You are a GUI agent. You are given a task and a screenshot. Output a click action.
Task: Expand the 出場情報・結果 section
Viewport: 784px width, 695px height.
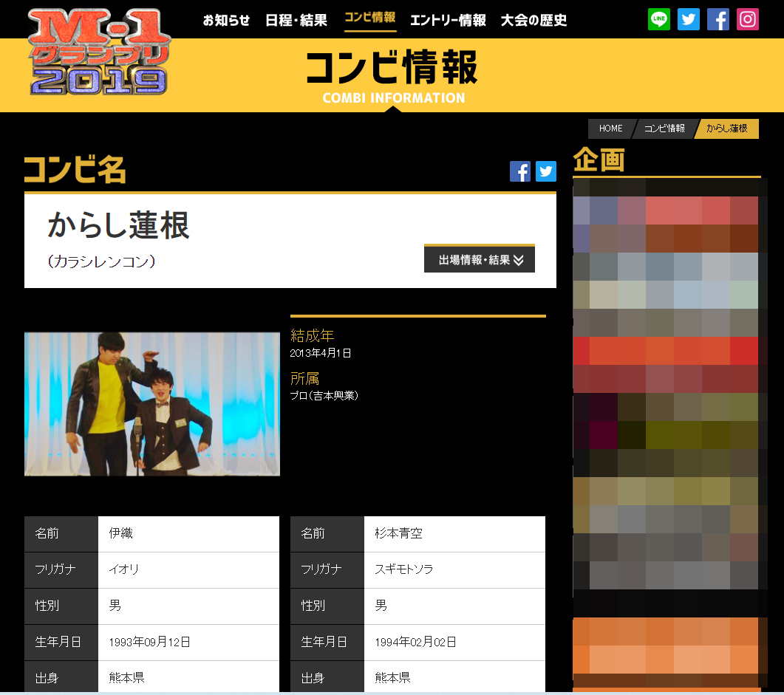pos(480,259)
